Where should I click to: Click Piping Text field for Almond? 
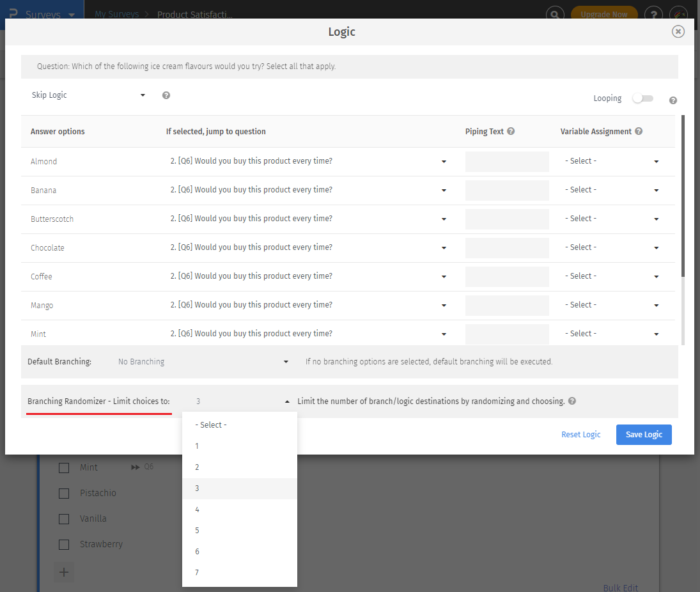tap(507, 162)
